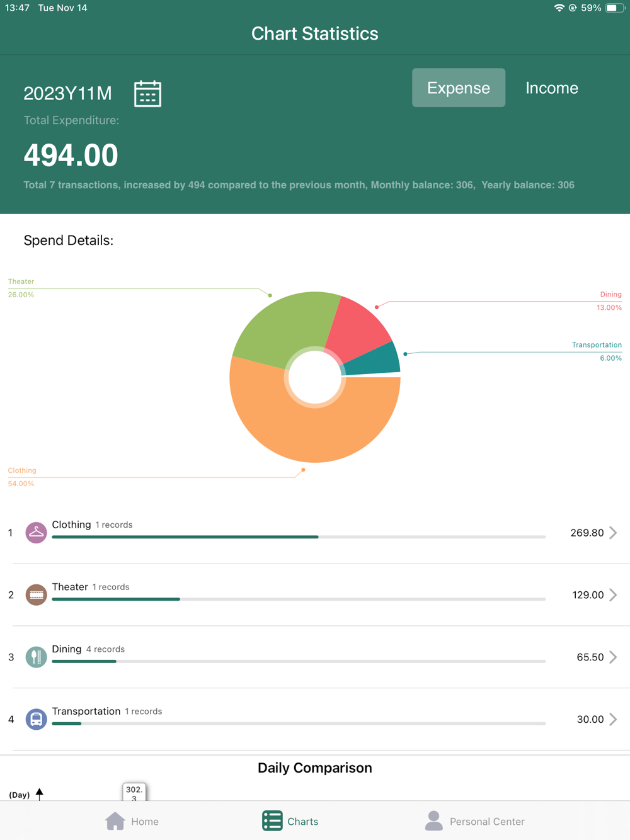Tap the Clothing hanger category icon
Image resolution: width=630 pixels, height=840 pixels.
(36, 533)
